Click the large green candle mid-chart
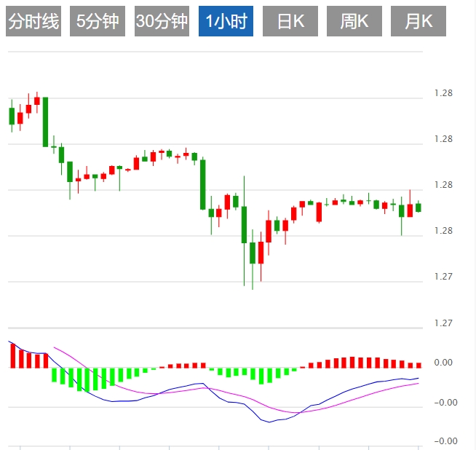476x450 pixels. point(203,184)
